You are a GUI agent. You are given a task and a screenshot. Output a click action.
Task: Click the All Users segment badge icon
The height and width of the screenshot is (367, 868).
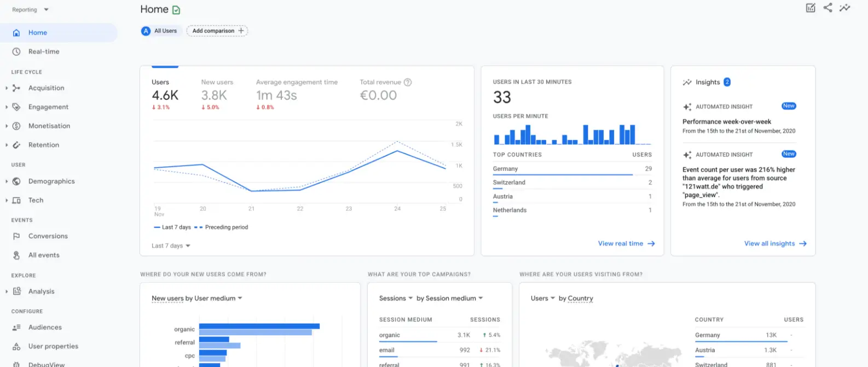[146, 31]
